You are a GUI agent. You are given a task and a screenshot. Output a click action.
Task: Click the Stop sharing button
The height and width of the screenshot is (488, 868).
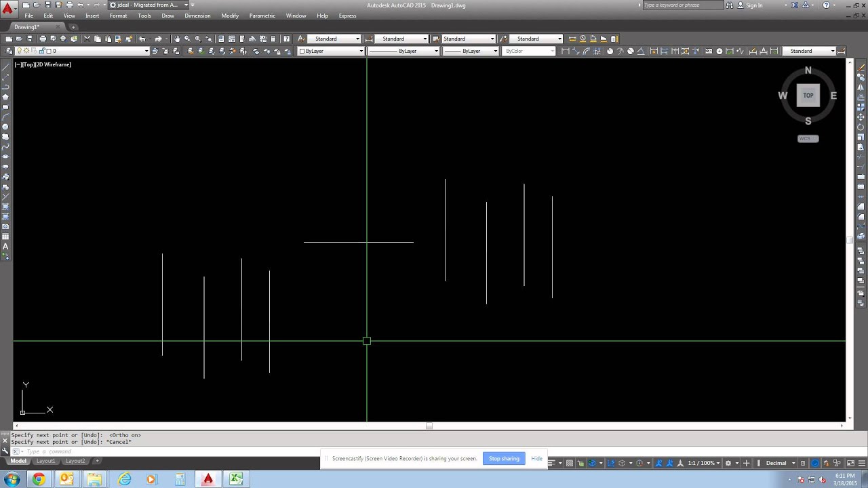[504, 459]
